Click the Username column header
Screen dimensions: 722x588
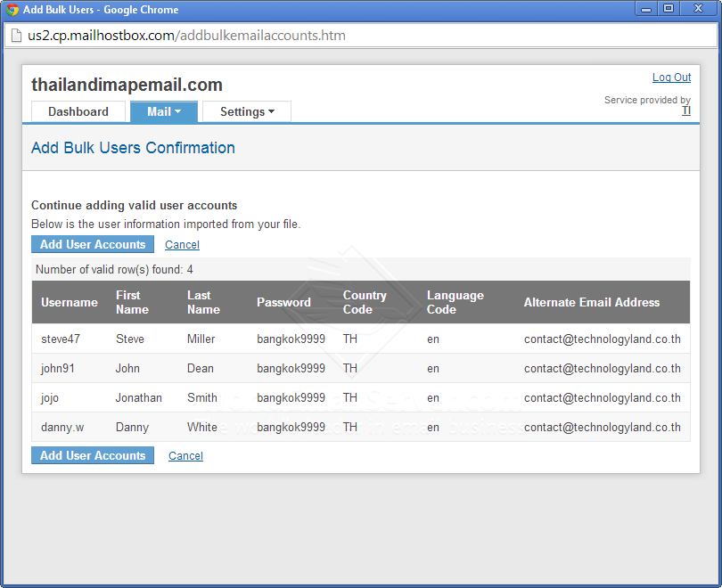pyautogui.click(x=69, y=302)
